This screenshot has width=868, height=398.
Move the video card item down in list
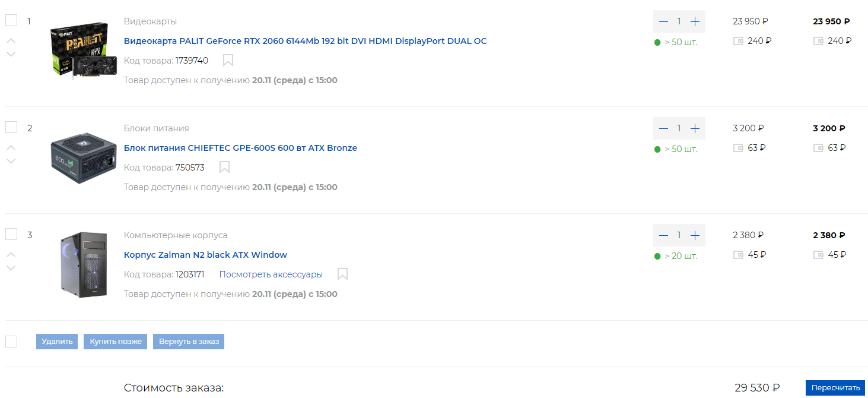coord(11,54)
